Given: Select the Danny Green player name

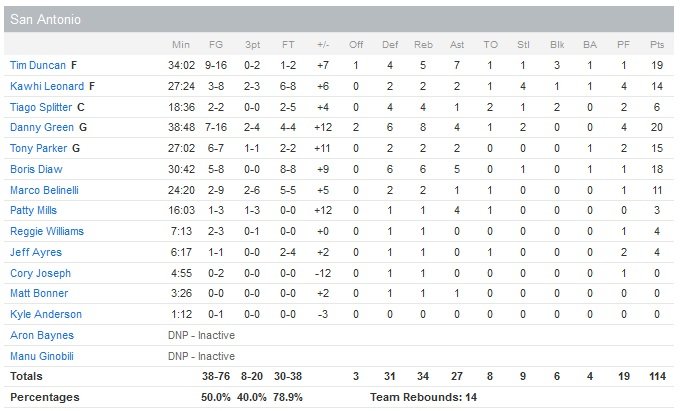Looking at the screenshot, I should [38, 128].
